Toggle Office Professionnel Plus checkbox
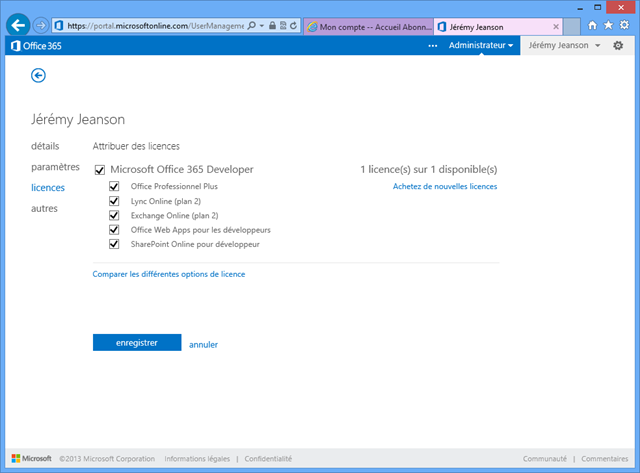 pyautogui.click(x=114, y=187)
